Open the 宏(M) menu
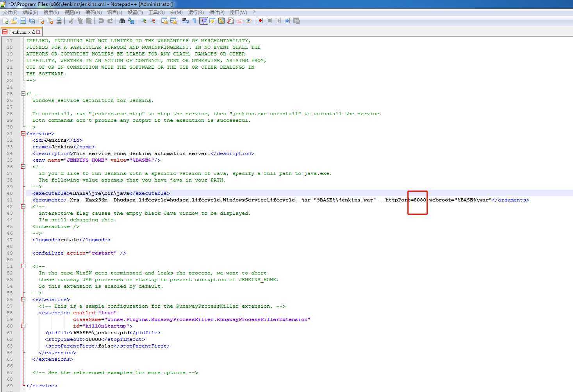 point(176,12)
